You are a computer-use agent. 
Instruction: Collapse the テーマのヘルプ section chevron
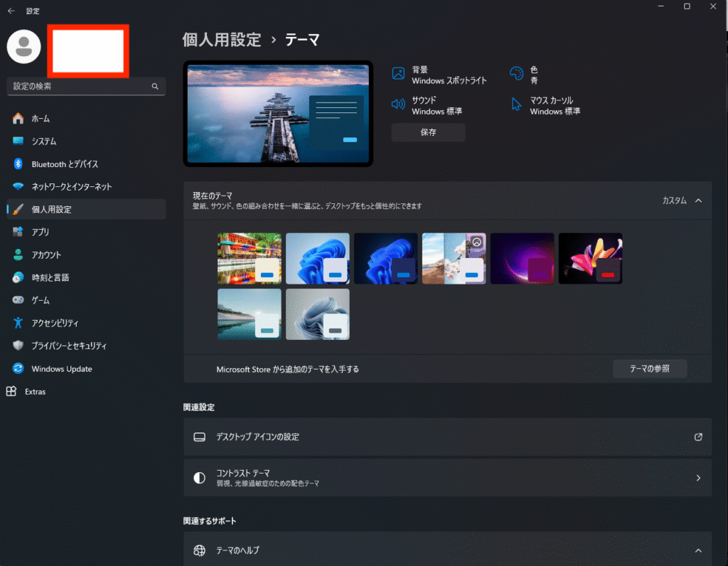(698, 550)
